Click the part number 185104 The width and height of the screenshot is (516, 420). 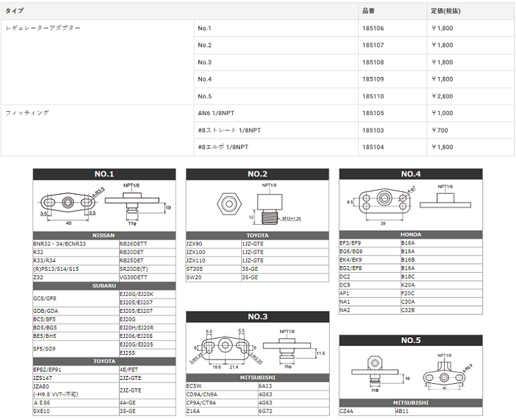(373, 147)
